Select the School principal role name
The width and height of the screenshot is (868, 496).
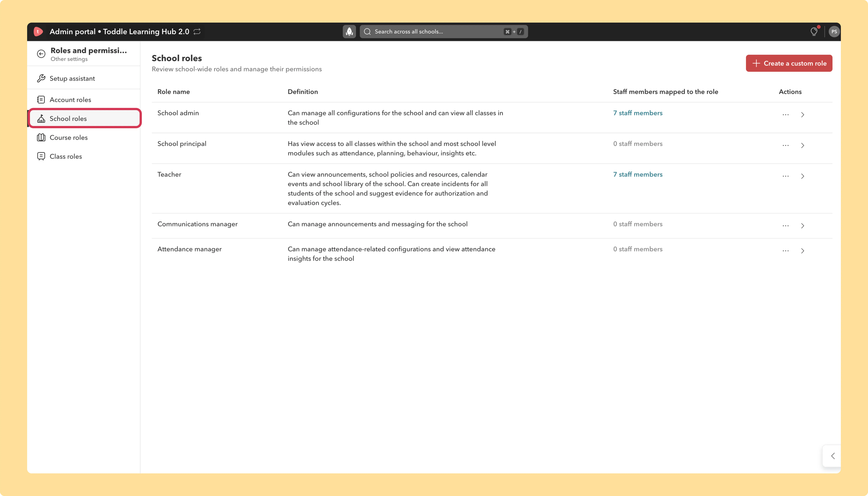tap(182, 144)
